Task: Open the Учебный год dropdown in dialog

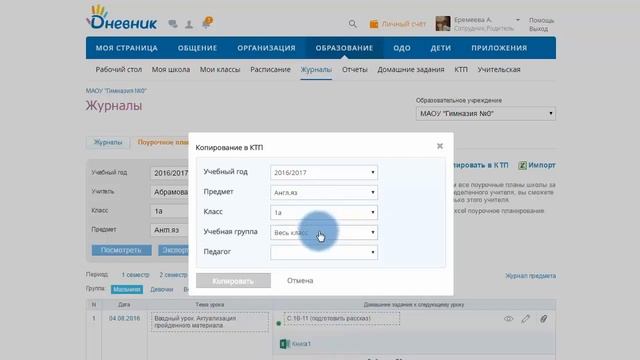Action: (324, 173)
